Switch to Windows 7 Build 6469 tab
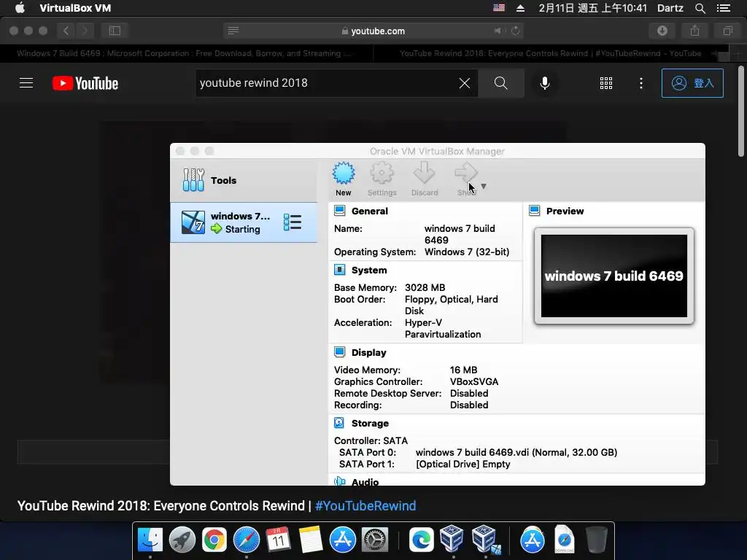 click(186, 53)
